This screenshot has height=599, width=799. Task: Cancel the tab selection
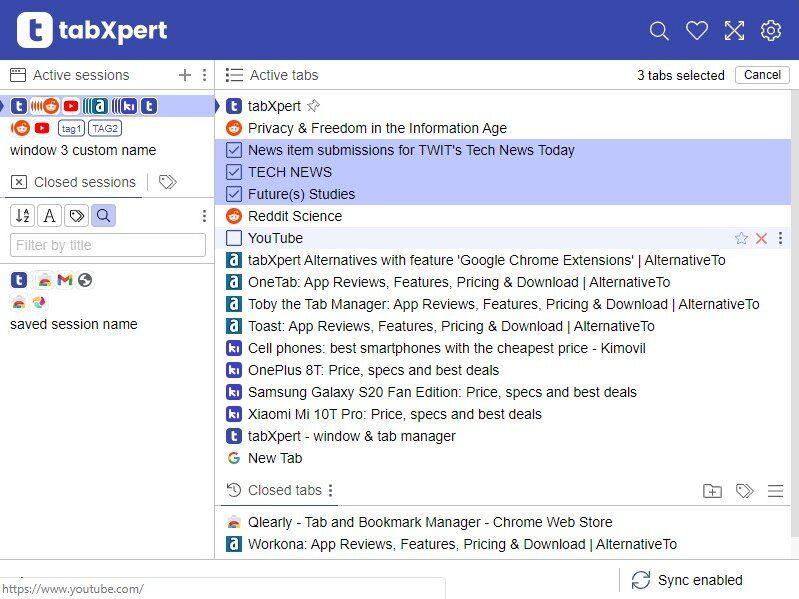pos(762,75)
